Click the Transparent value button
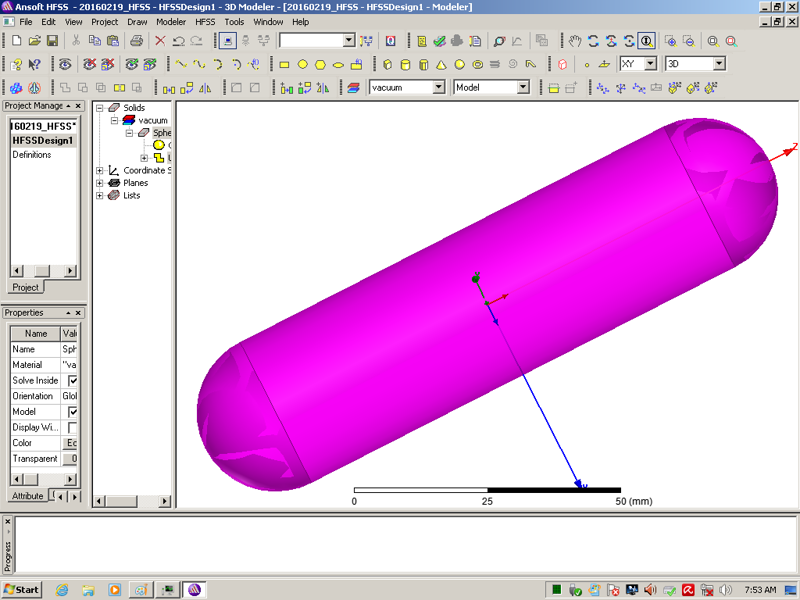Image resolution: width=800 pixels, height=600 pixels. coord(70,459)
